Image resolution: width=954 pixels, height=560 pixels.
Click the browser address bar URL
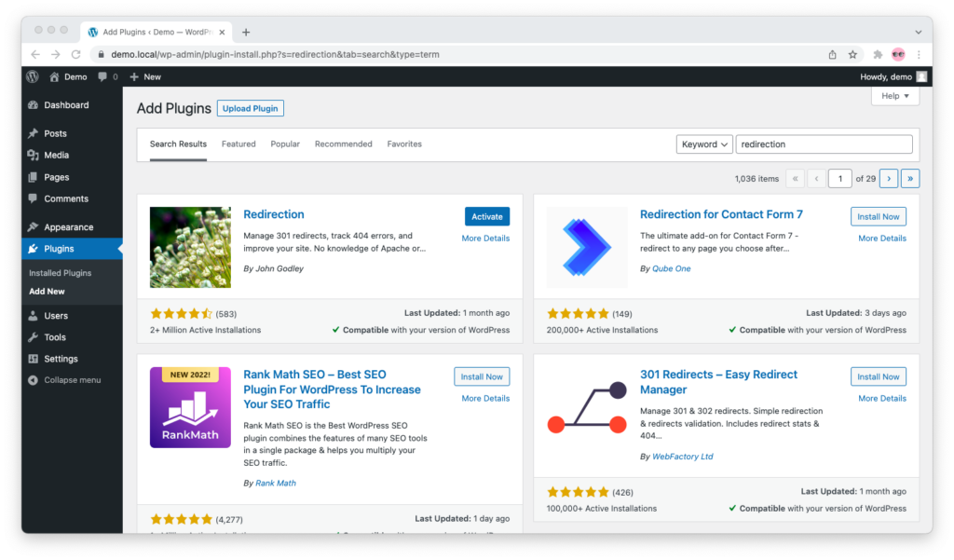275,55
